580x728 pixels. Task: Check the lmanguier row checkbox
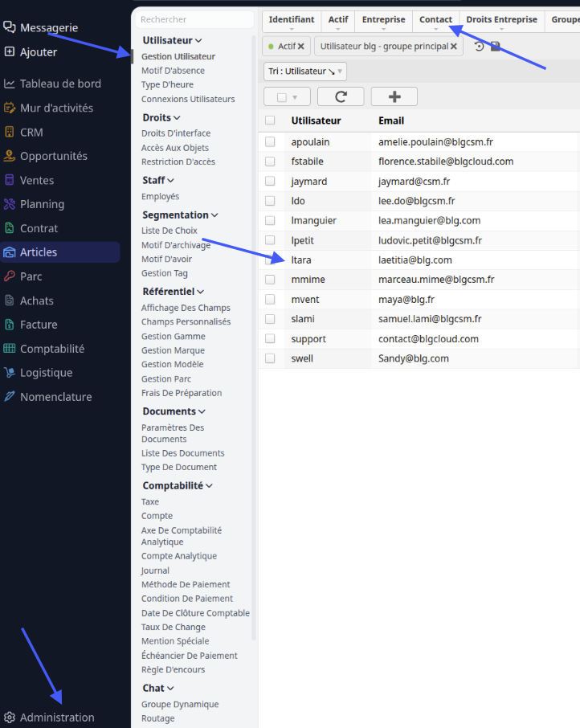270,220
